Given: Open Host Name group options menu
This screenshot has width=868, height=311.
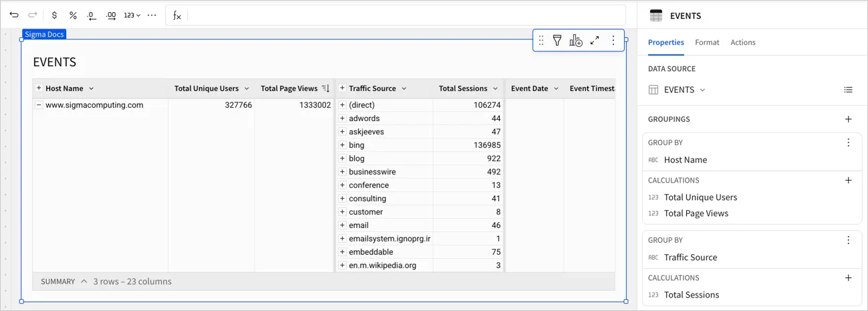Looking at the screenshot, I should click(x=848, y=142).
